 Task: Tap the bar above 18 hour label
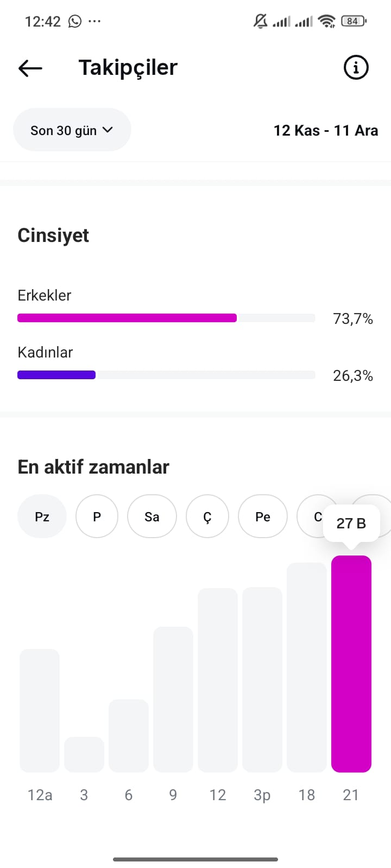coord(307,667)
